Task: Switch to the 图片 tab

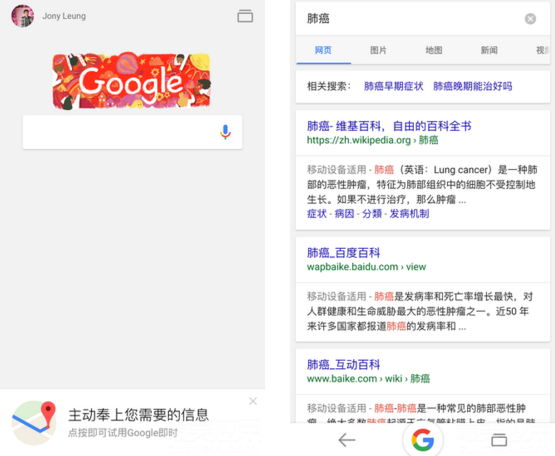Action: [378, 50]
